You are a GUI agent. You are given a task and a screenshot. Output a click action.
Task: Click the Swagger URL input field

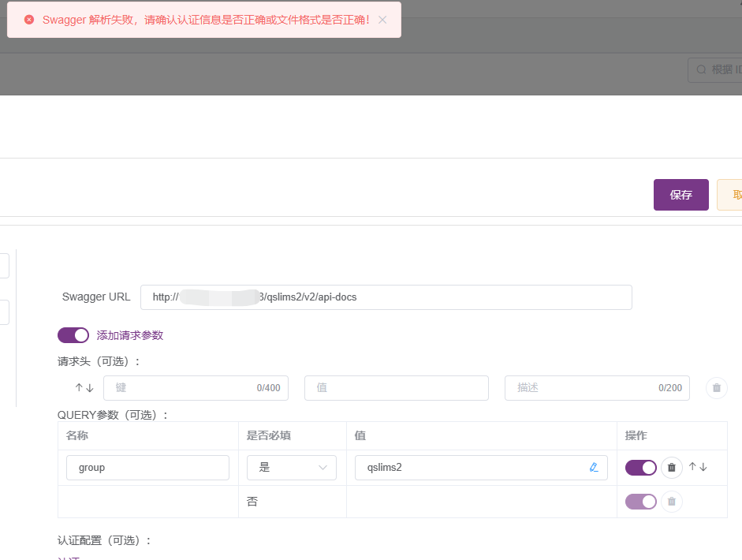pos(386,297)
